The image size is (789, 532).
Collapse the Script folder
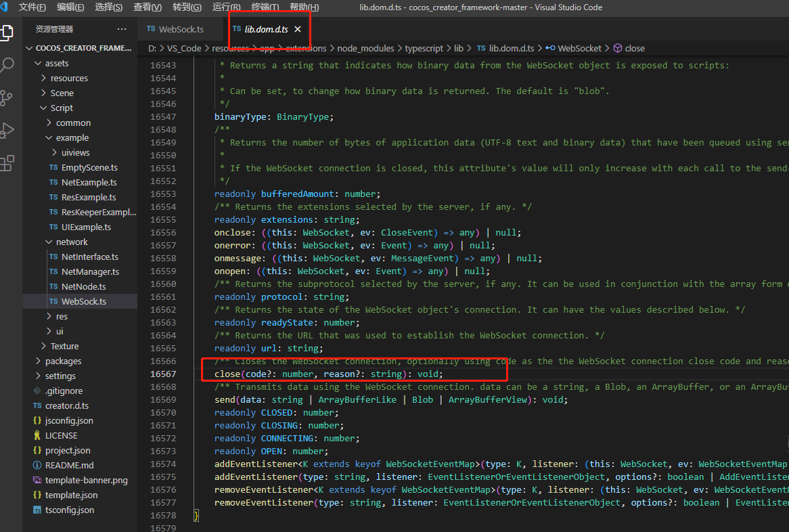[44, 108]
